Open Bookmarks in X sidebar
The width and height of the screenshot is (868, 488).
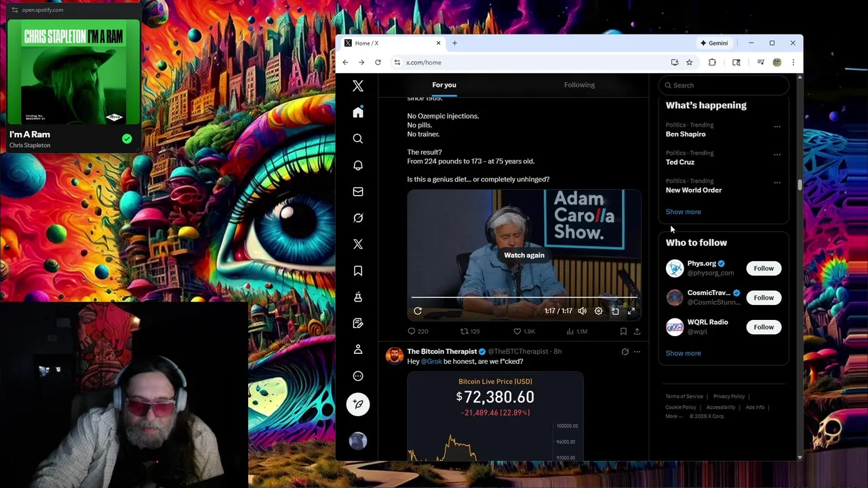tap(358, 270)
